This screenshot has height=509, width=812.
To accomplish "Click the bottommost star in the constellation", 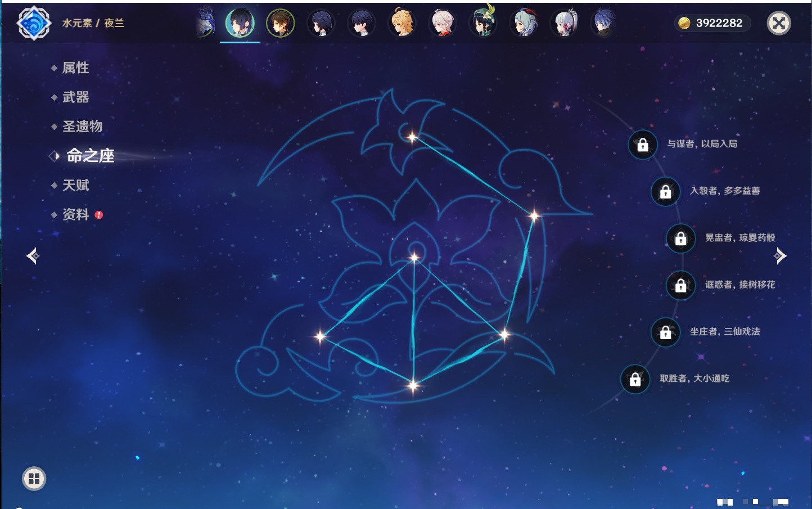I will click(413, 385).
